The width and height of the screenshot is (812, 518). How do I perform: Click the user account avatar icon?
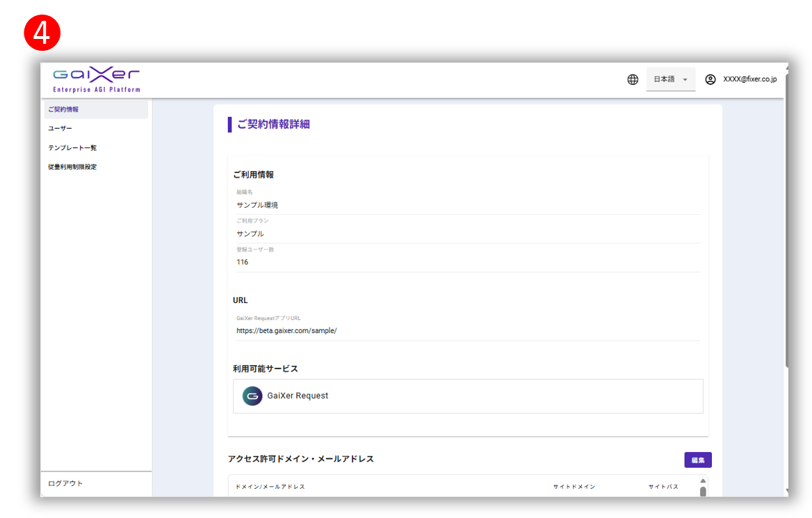click(x=710, y=80)
